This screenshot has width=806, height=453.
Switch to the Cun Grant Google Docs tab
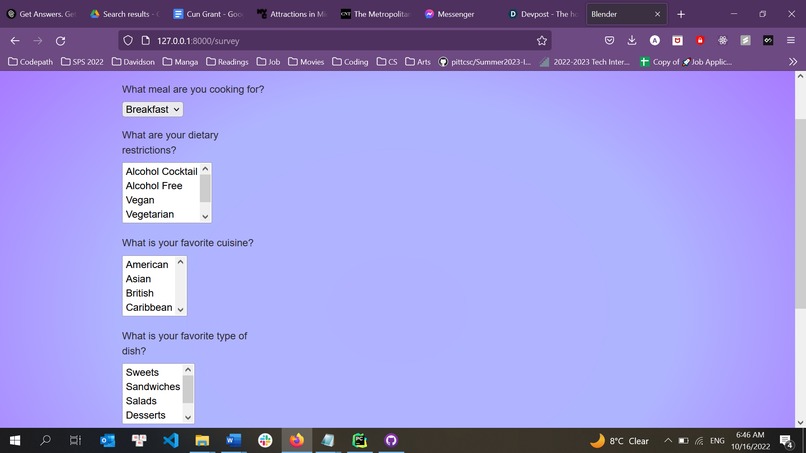coord(208,14)
